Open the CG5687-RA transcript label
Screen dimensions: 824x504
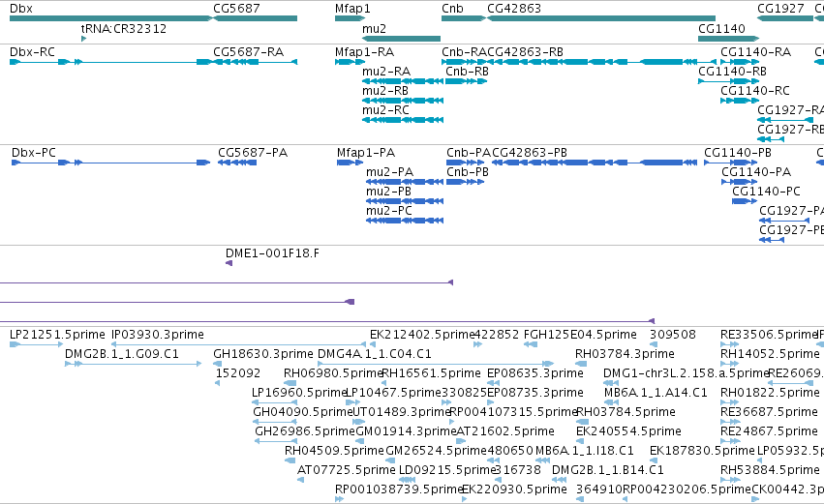tap(248, 52)
